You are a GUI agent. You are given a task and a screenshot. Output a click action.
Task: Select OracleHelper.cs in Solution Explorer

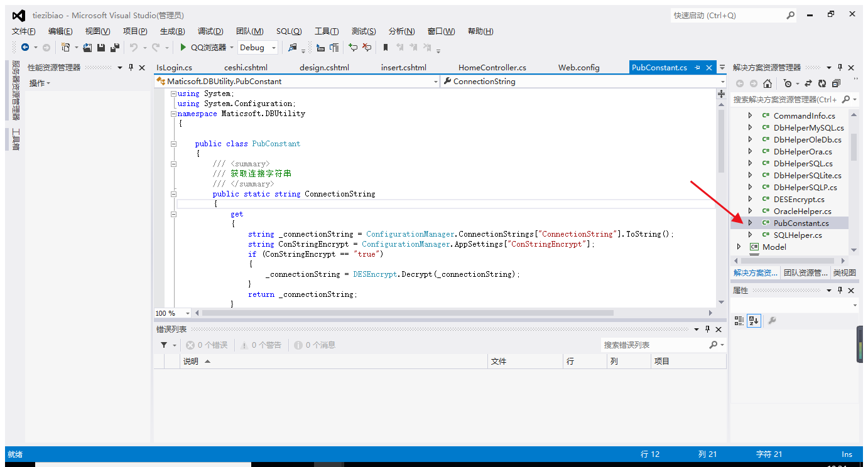[802, 211]
